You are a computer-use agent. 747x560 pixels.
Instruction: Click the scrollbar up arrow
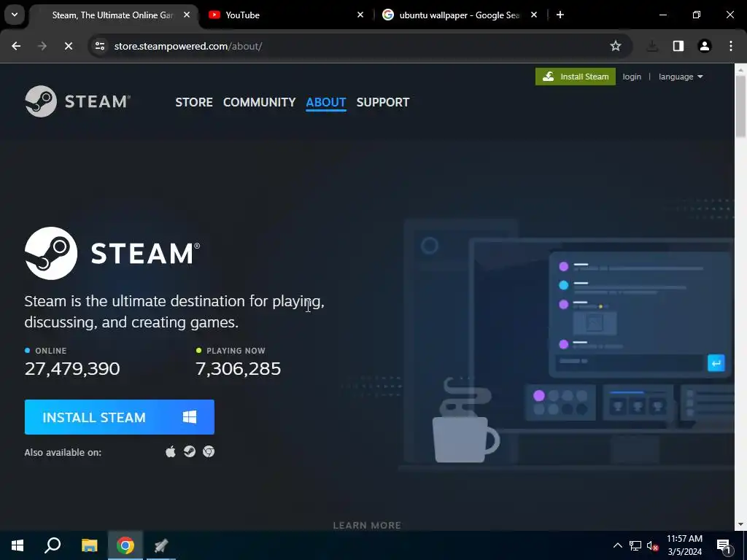click(x=740, y=69)
